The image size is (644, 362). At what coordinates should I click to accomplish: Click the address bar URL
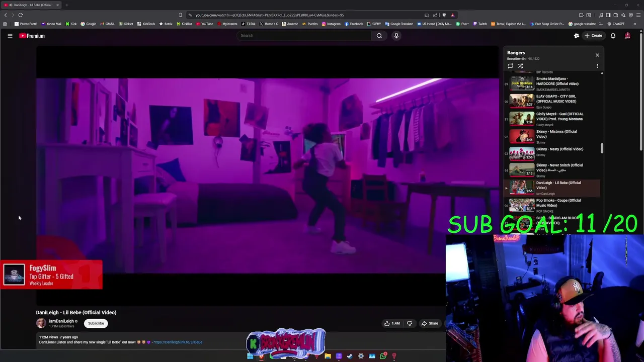click(270, 15)
